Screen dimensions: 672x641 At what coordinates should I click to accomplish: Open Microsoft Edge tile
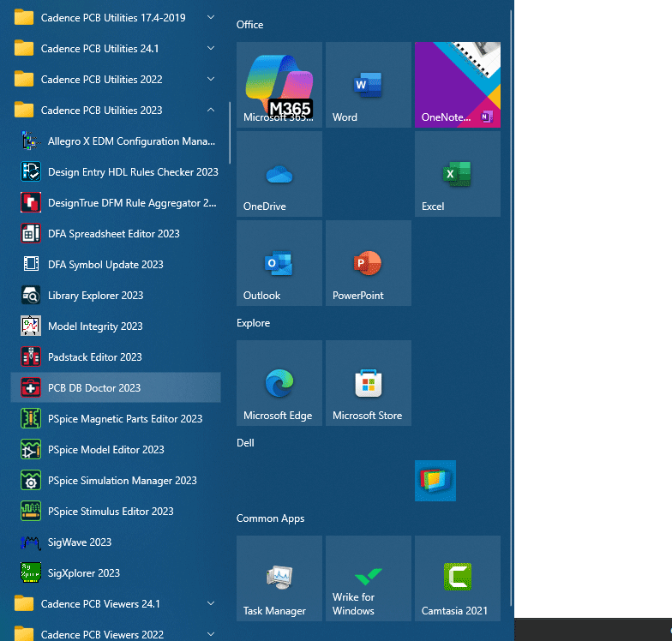279,383
